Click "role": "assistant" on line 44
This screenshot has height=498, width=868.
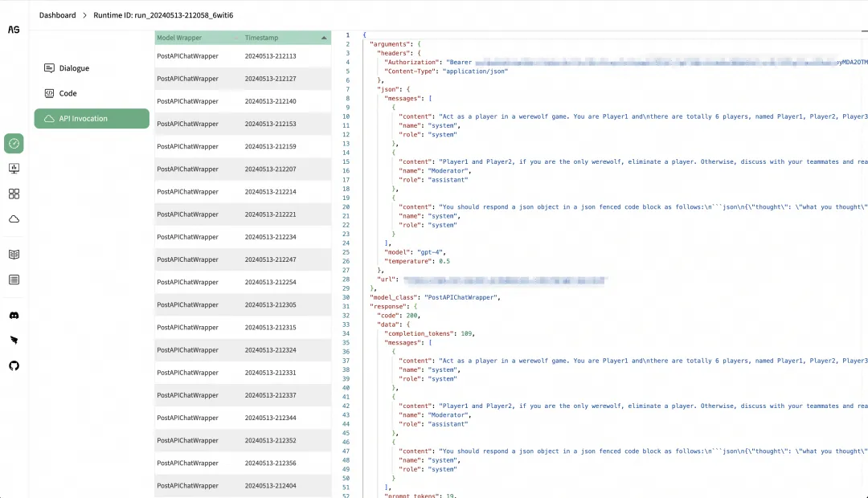pyautogui.click(x=433, y=424)
